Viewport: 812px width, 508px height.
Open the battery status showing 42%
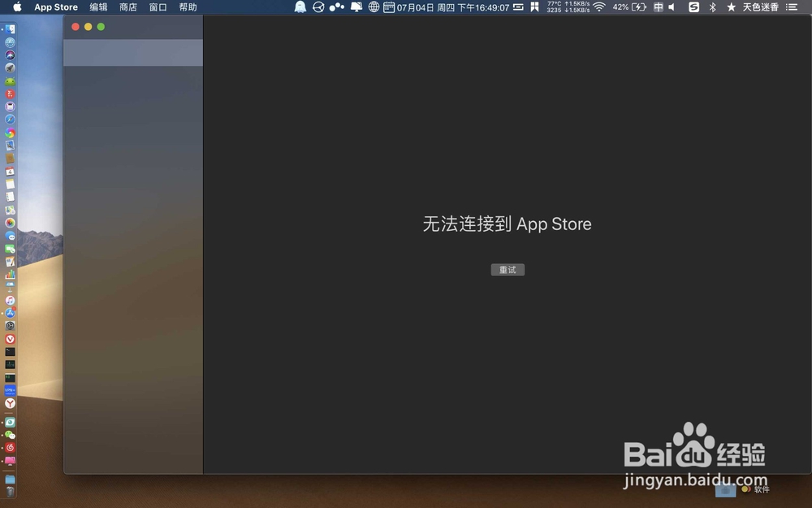pos(629,7)
